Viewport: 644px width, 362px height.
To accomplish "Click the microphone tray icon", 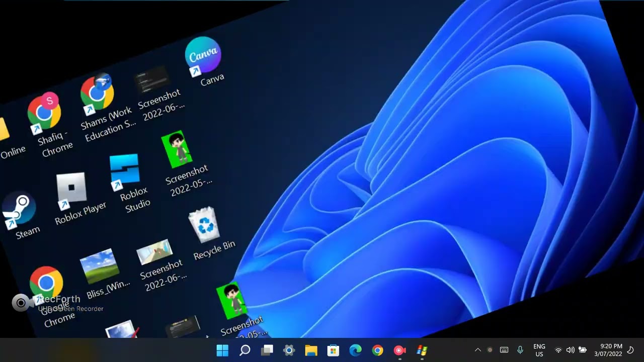I will 520,350.
